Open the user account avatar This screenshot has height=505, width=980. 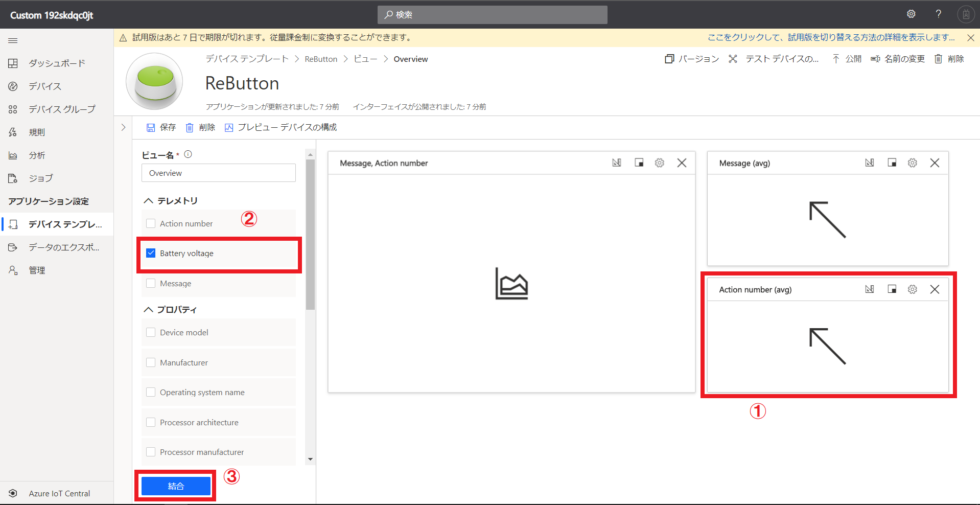tap(966, 14)
